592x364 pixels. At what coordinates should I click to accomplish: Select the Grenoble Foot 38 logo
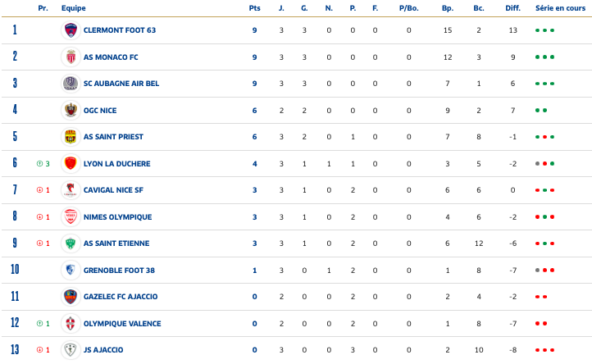[x=71, y=270]
